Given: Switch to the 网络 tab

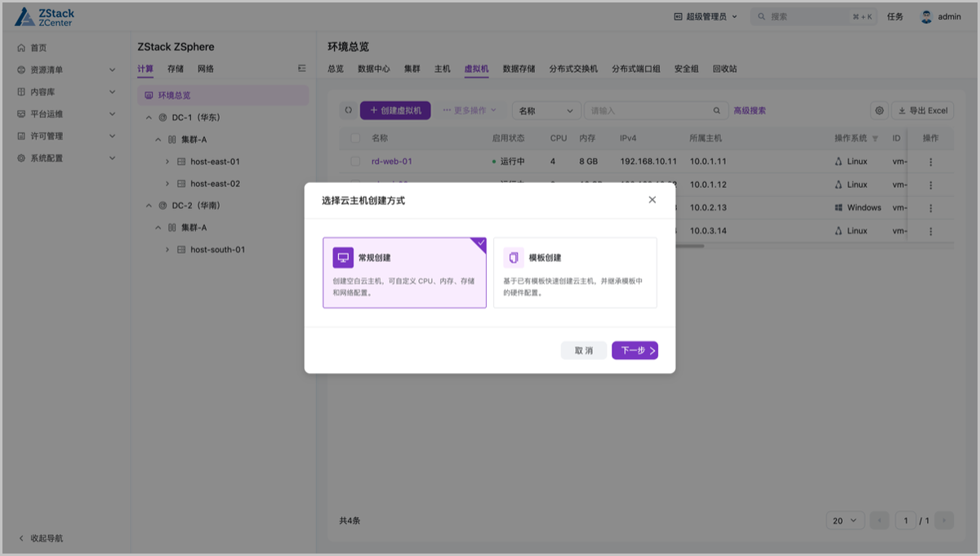Looking at the screenshot, I should click(x=206, y=69).
